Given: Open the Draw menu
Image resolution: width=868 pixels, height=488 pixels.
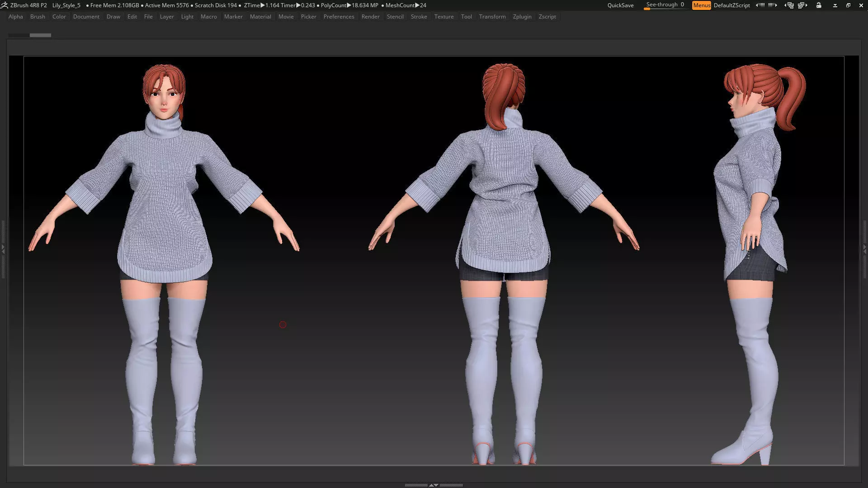Looking at the screenshot, I should [x=113, y=17].
